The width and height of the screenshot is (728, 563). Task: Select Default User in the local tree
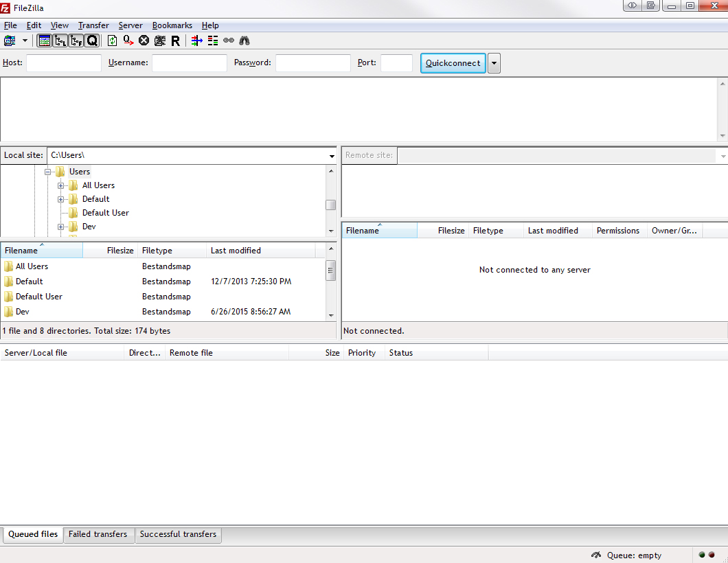pos(105,213)
